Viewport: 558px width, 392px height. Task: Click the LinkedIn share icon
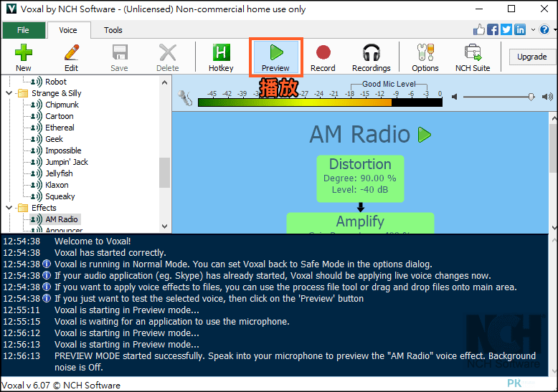coord(519,29)
